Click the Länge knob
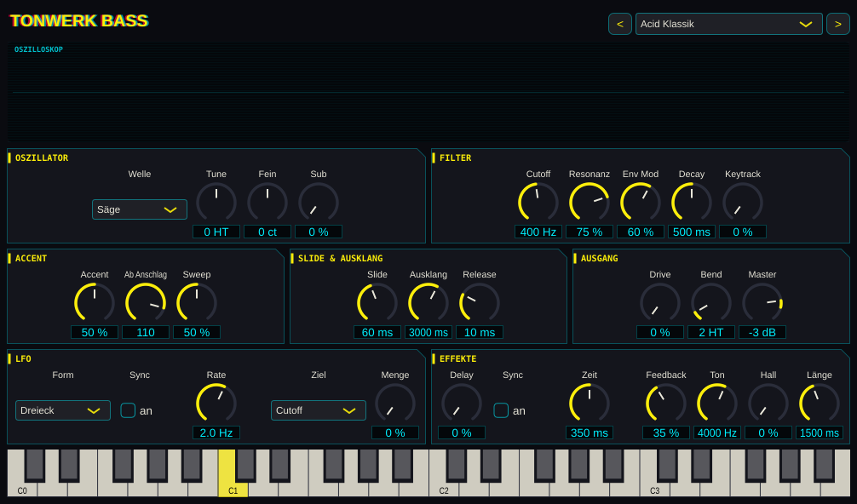This screenshot has height=504, width=857. click(820, 404)
